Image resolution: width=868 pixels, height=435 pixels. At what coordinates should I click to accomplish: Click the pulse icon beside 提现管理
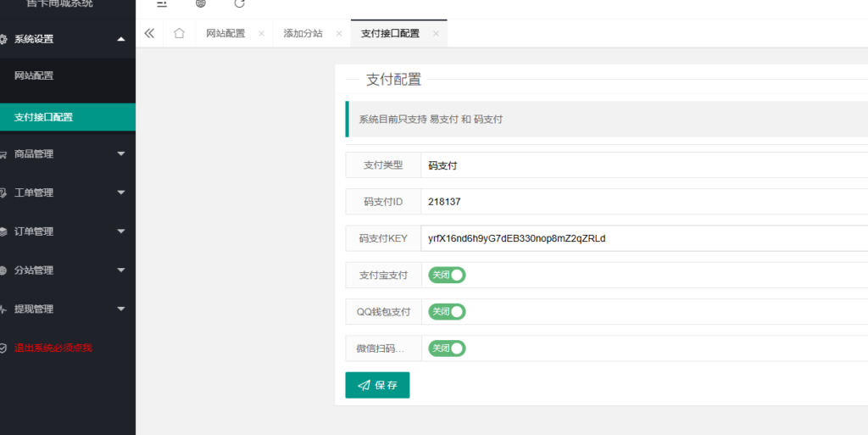(3, 310)
